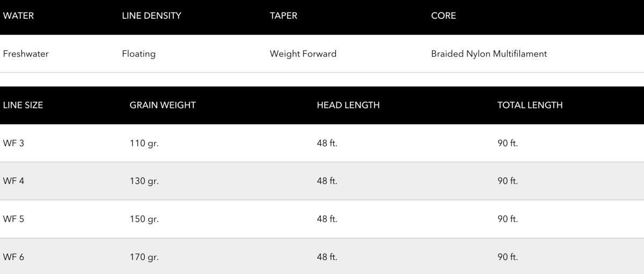Click the TAPER header label
The image size is (644, 274).
[x=283, y=16]
